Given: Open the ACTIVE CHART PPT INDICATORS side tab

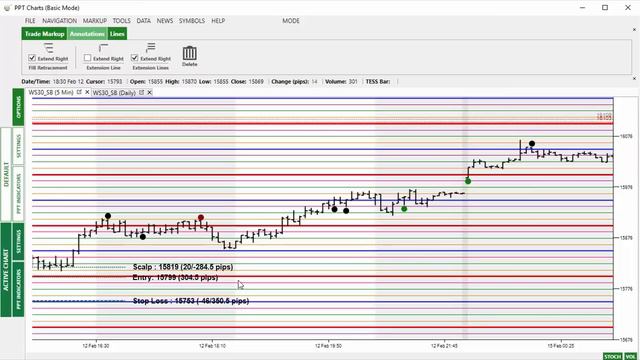Looking at the screenshot, I should tap(18, 289).
